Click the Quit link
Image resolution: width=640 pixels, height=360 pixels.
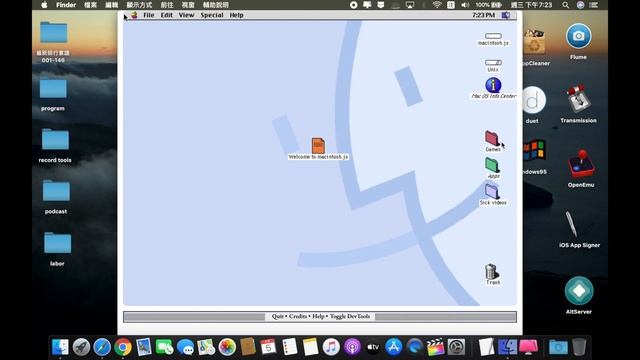278,316
